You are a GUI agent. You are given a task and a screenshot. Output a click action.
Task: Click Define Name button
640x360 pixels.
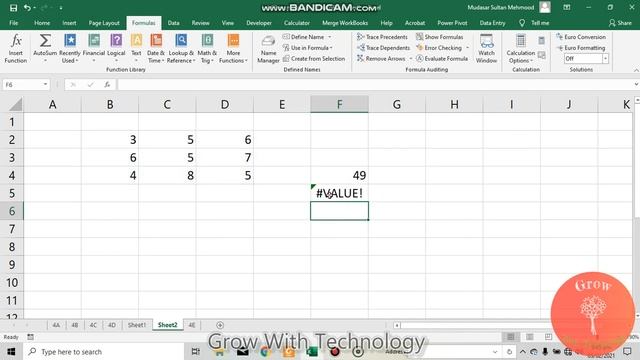point(303,37)
